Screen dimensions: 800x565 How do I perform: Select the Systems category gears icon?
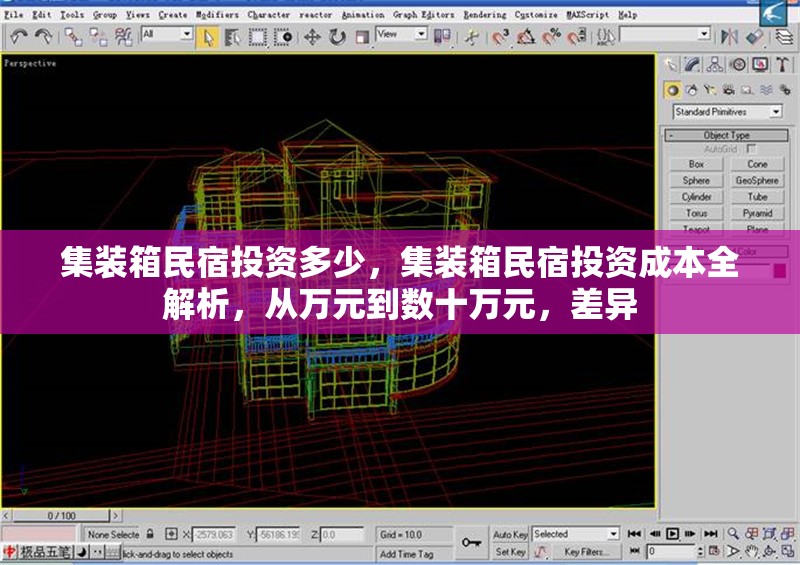(785, 90)
